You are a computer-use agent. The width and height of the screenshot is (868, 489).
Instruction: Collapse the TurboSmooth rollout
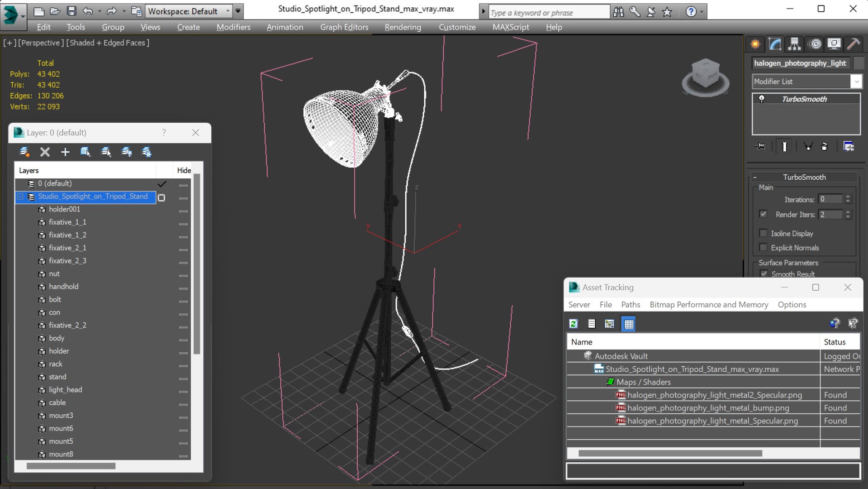click(755, 177)
